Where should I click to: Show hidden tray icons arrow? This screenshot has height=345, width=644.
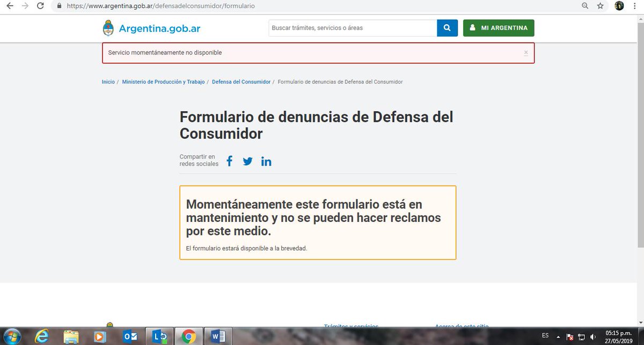click(x=559, y=336)
